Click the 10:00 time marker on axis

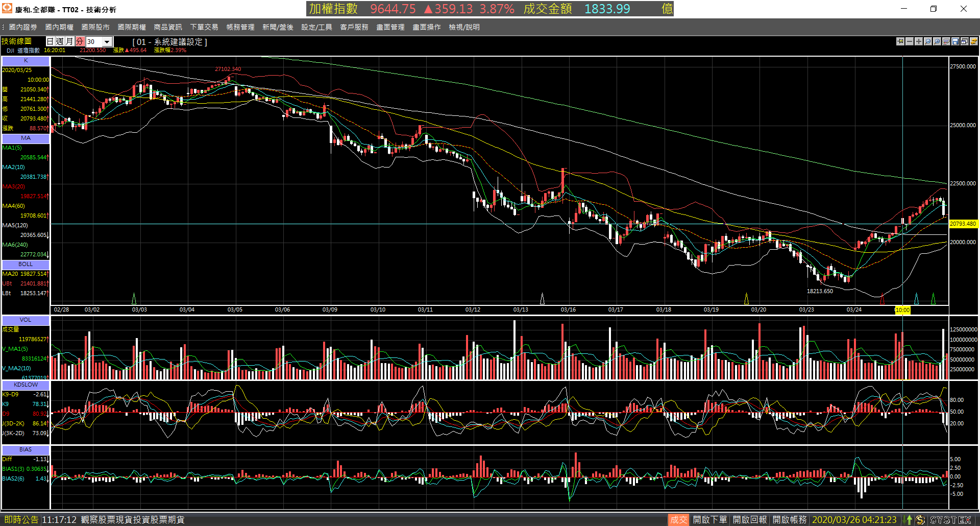coord(902,310)
